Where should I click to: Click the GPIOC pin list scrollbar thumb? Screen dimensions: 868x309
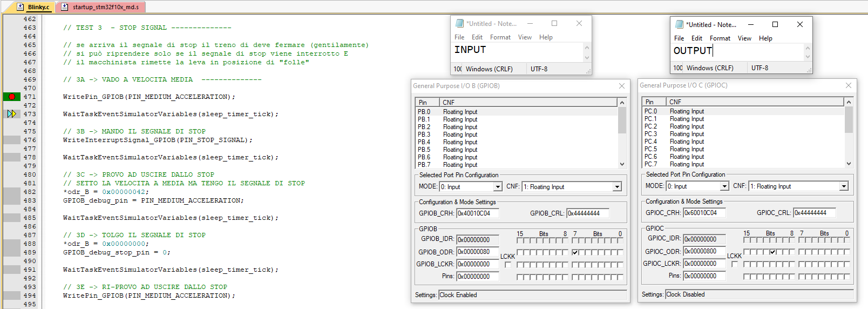point(849,119)
